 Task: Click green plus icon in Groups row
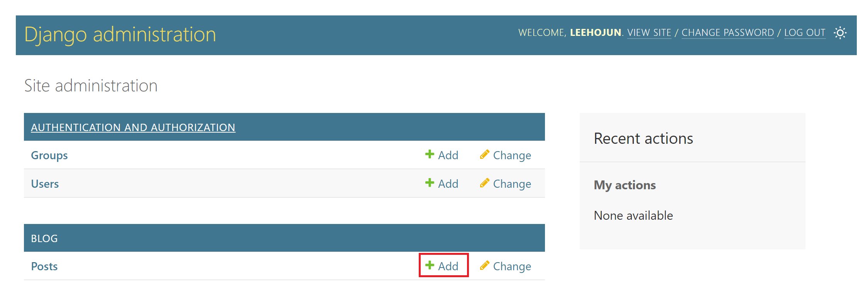point(430,154)
